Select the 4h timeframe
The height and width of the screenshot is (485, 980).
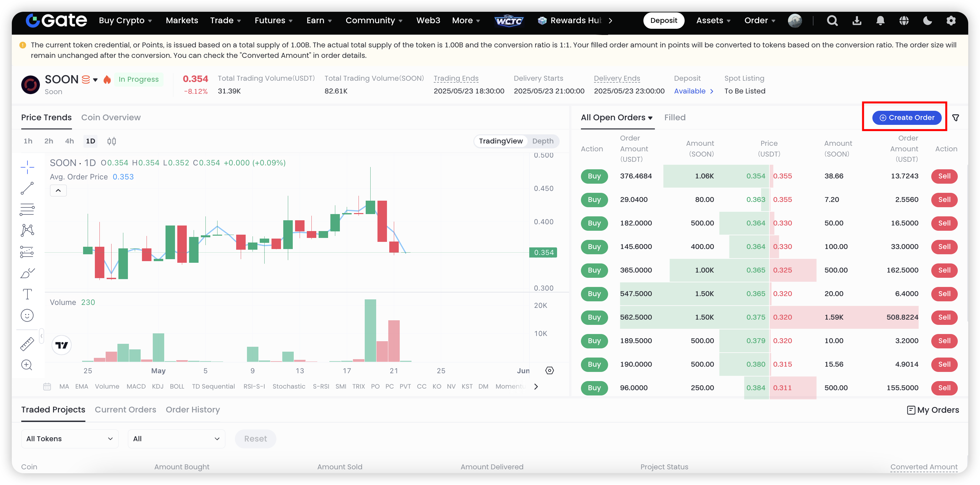point(69,141)
